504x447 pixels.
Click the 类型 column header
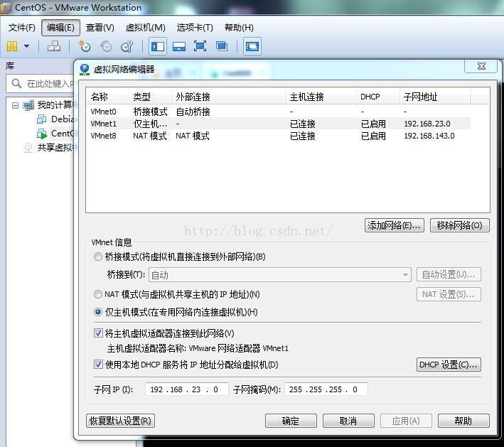click(x=151, y=97)
